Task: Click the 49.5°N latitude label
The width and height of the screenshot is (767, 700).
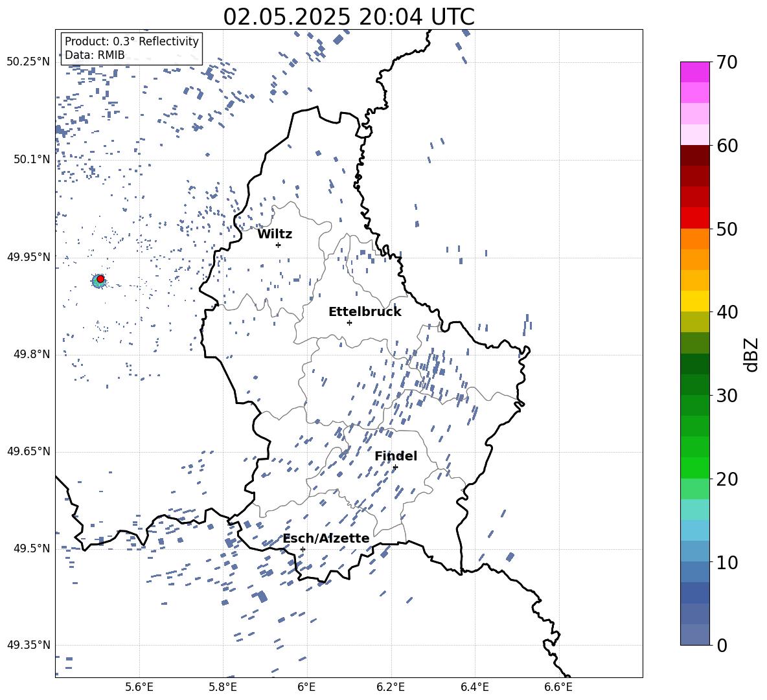Action: click(32, 548)
